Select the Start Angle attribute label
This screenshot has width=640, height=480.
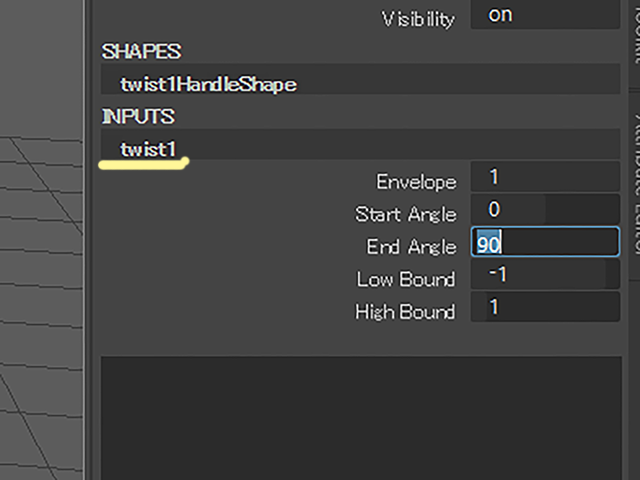pyautogui.click(x=405, y=214)
